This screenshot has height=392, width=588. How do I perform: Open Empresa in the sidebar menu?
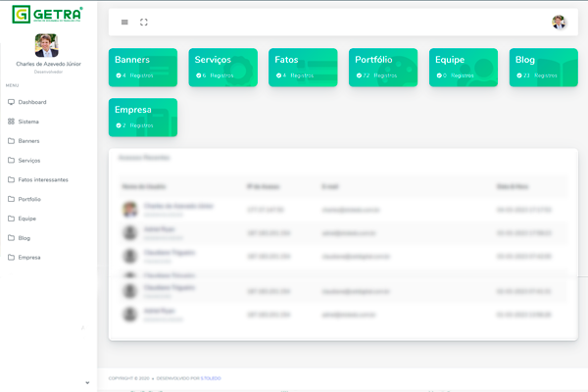(29, 257)
